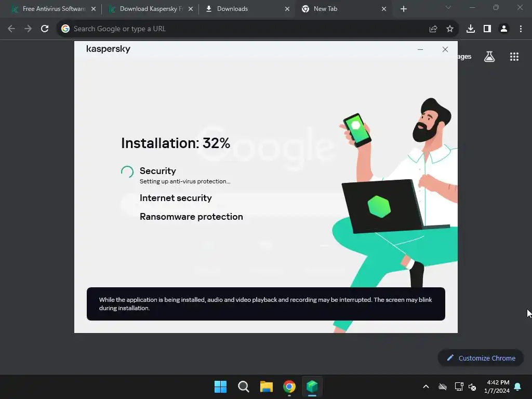Minimize the Kaspersky installer window
This screenshot has width=532, height=399.
click(420, 49)
